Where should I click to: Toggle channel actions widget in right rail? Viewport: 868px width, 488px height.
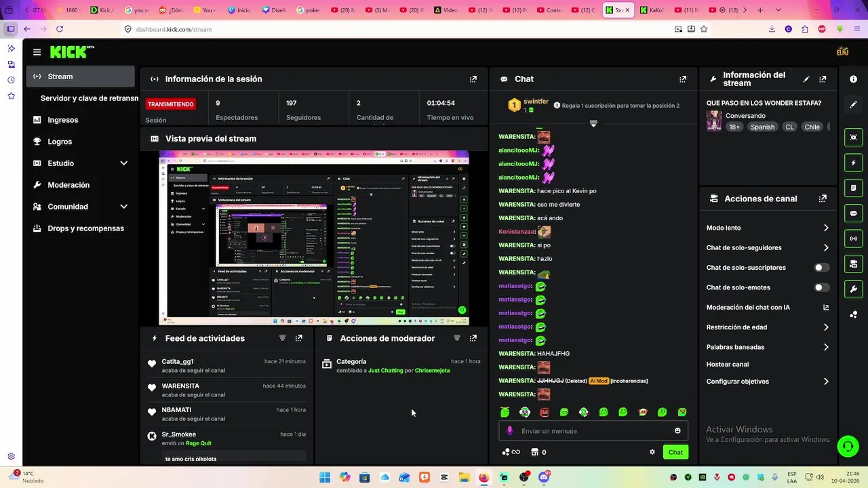click(853, 264)
